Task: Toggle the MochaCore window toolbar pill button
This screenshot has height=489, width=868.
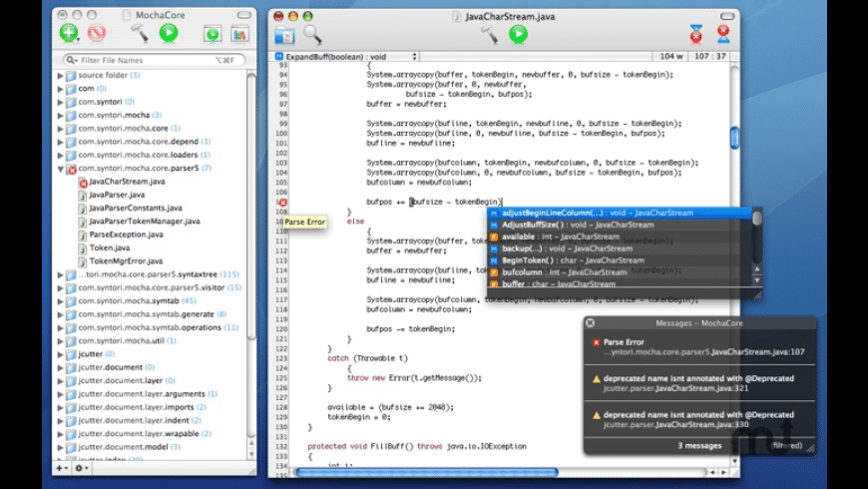Action: [242, 16]
